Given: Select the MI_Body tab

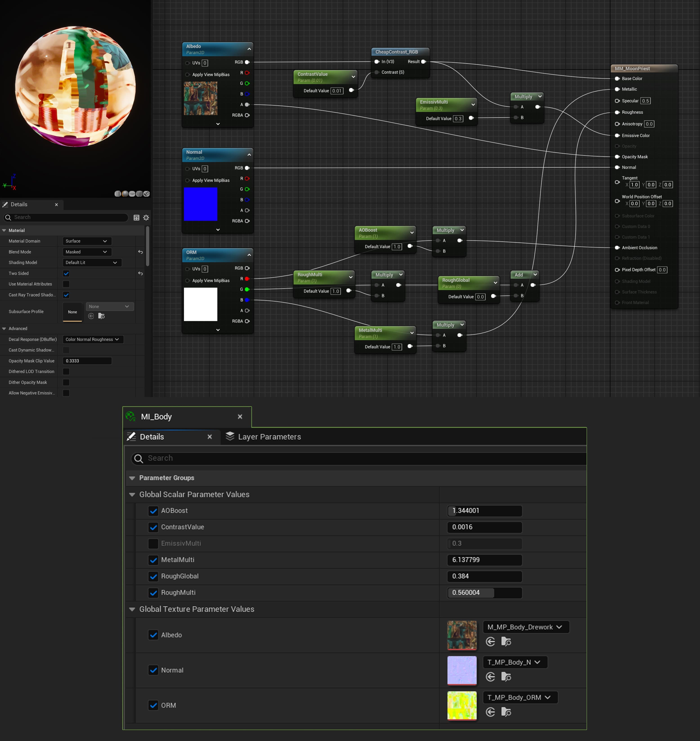Looking at the screenshot, I should coord(156,417).
